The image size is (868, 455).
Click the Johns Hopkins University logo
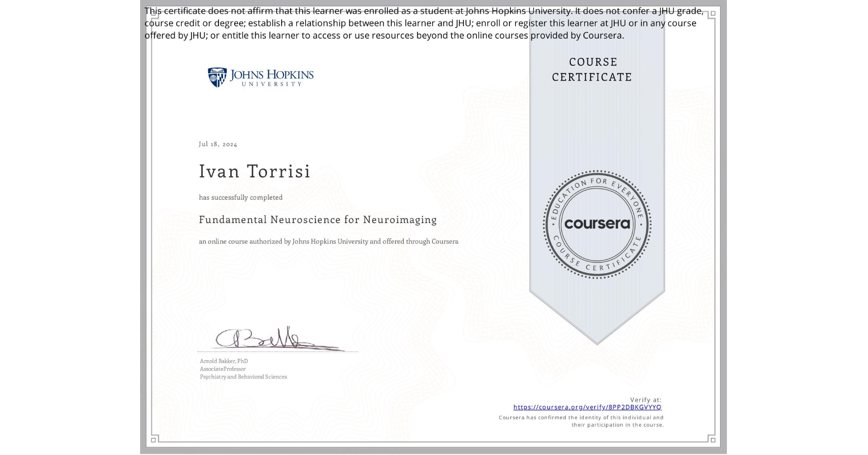click(x=261, y=77)
